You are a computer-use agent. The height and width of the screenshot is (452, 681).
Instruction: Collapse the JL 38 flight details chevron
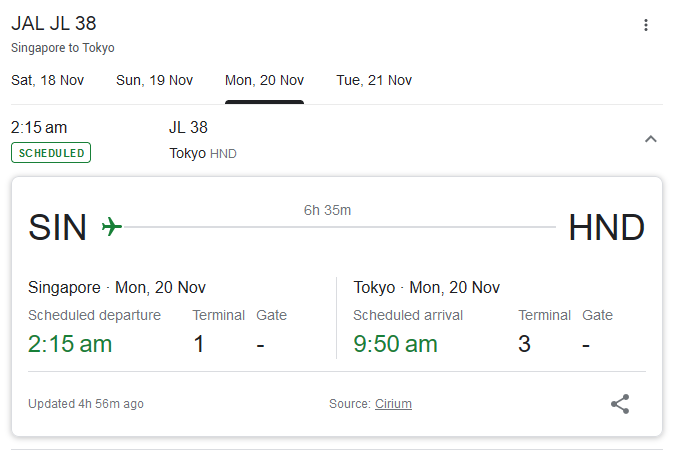coord(651,139)
